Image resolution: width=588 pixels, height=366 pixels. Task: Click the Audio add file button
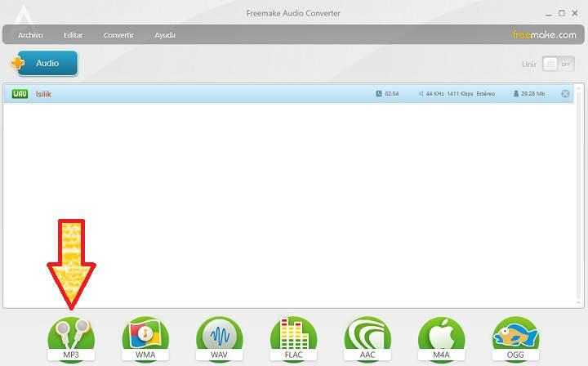[x=47, y=63]
